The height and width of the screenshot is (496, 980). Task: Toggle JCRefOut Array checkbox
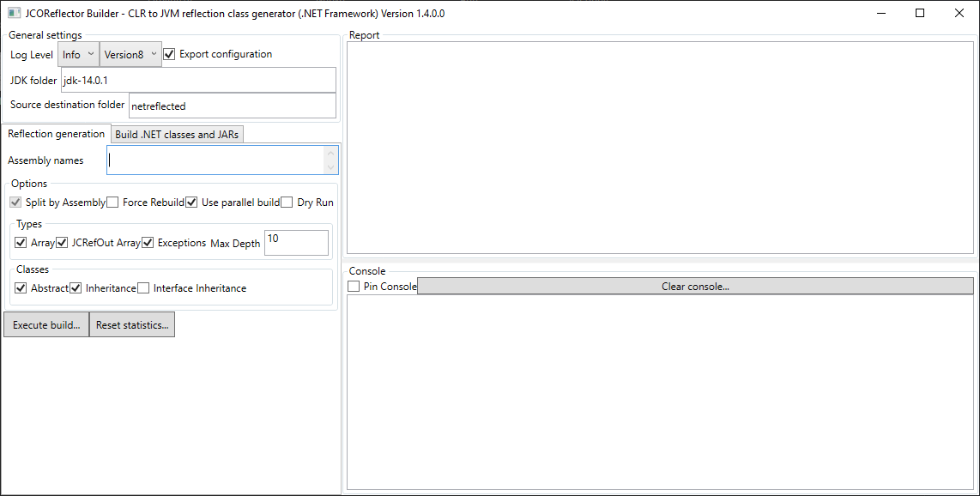coord(62,242)
